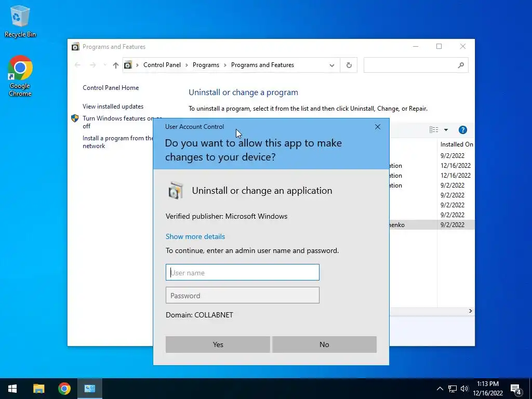
Task: Click Programs and Features in the breadcrumb
Action: tap(262, 65)
